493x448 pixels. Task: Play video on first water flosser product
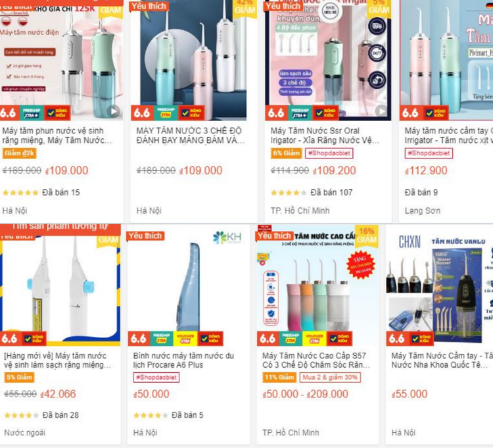(114, 111)
